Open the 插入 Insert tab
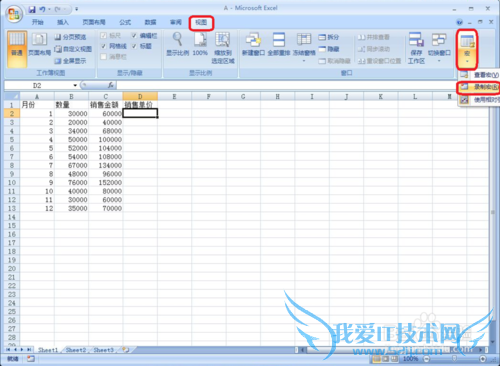 tap(63, 22)
